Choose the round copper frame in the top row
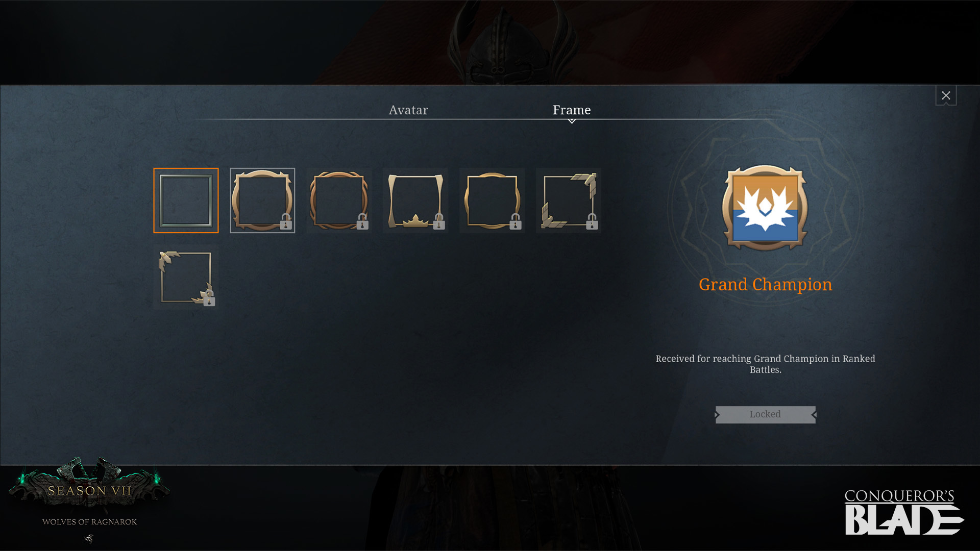Image resolution: width=980 pixels, height=551 pixels. click(339, 201)
